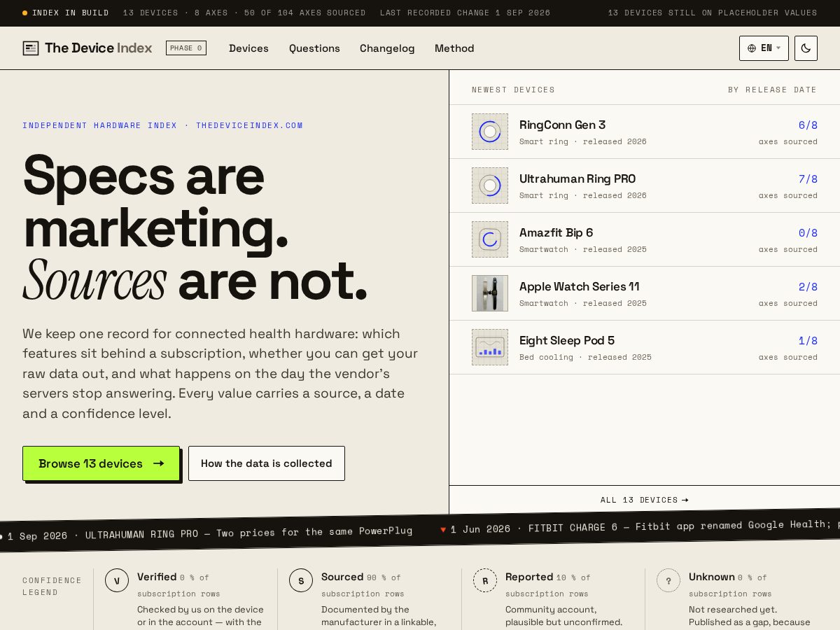The height and width of the screenshot is (630, 840).
Task: Open Eight Sleep Pod 5 device title
Action: [567, 341]
